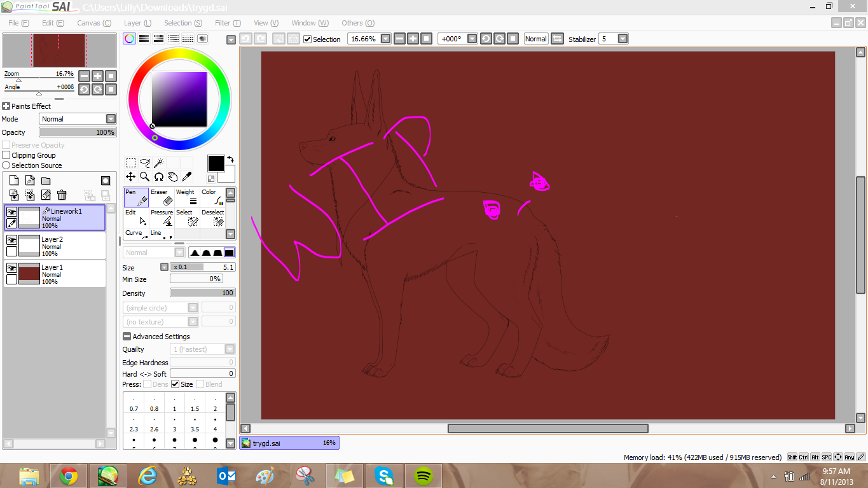Viewport: 868px width, 488px height.
Task: Open the Layer menu
Action: [x=136, y=23]
